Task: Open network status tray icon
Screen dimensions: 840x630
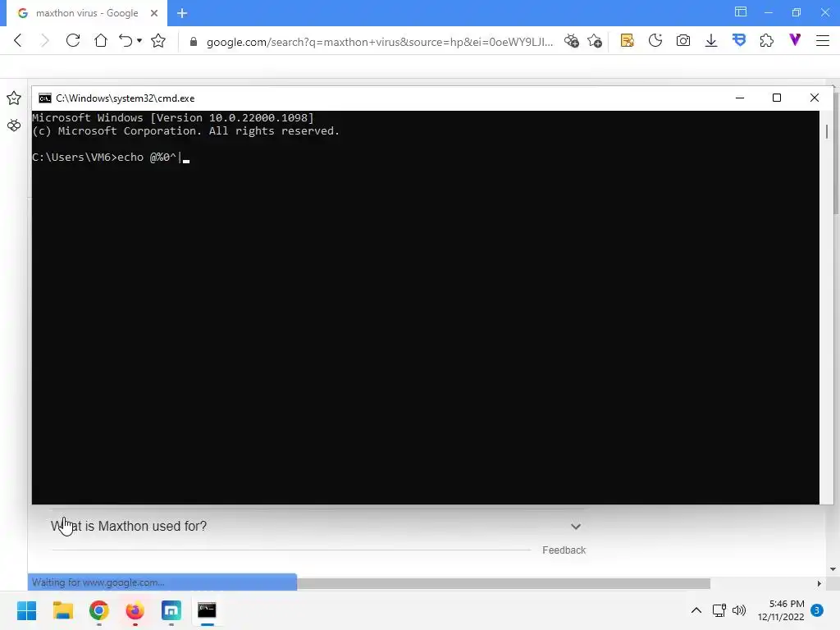Action: pos(719,610)
